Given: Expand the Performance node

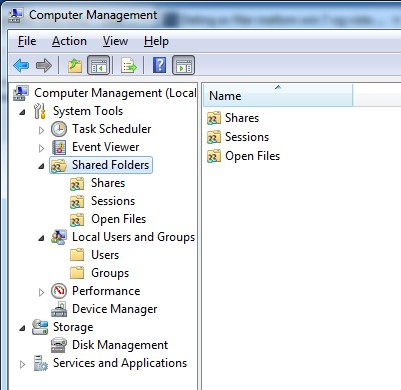Looking at the screenshot, I should [41, 292].
